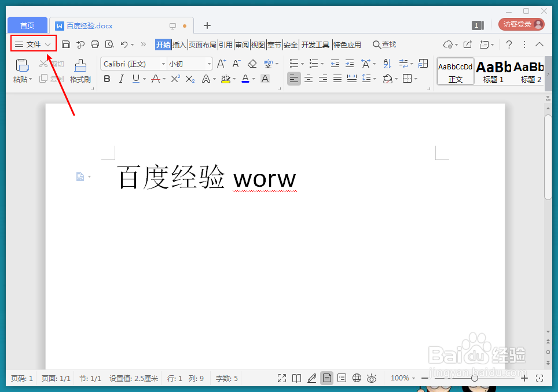
Task: Switch to the 首页 tab
Action: coord(27,25)
